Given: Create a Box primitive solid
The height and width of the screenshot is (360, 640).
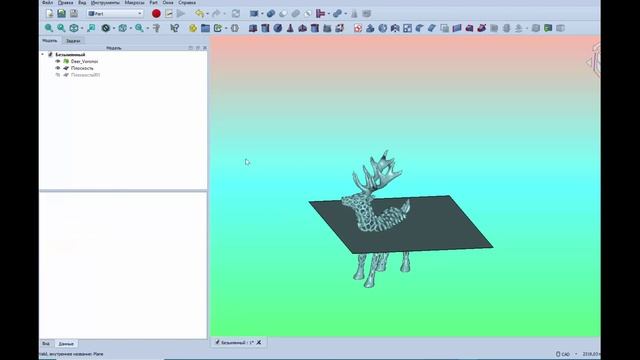Looking at the screenshot, I should tap(253, 28).
